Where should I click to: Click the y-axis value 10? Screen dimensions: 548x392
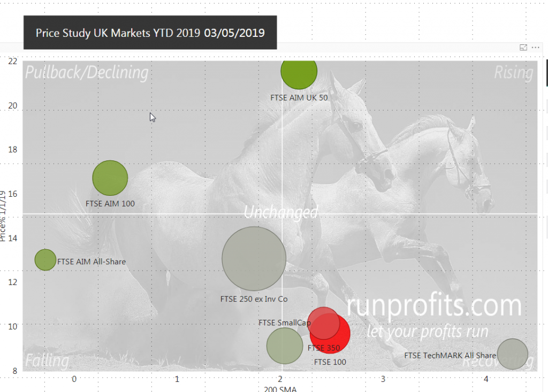point(13,327)
